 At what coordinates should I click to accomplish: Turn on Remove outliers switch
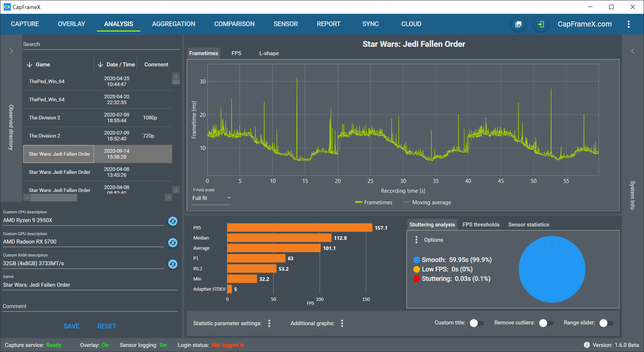pos(546,323)
